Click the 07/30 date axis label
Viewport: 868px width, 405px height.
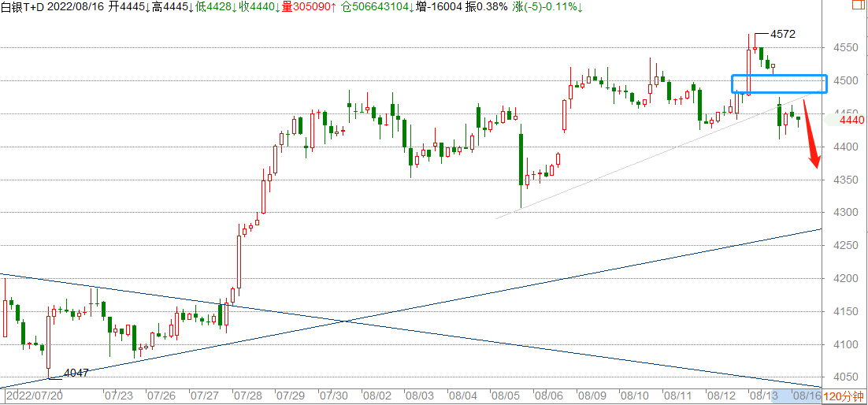(333, 396)
